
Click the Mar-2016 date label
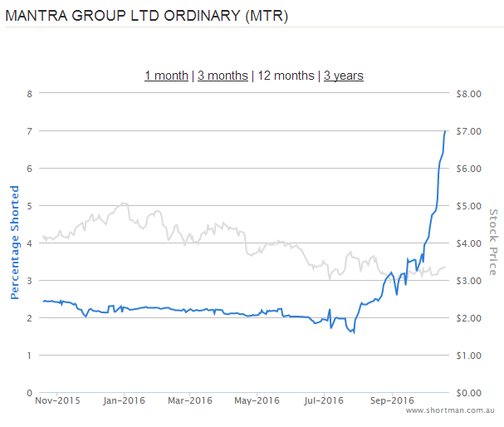click(190, 400)
